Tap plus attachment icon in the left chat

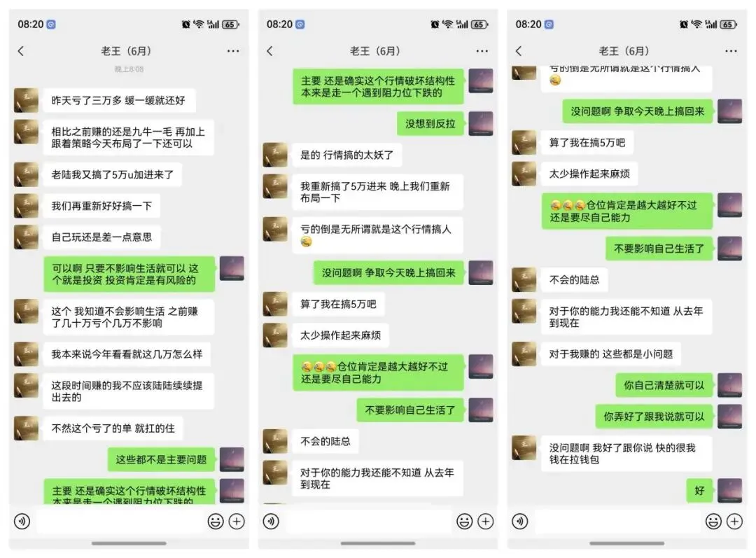coord(237,522)
